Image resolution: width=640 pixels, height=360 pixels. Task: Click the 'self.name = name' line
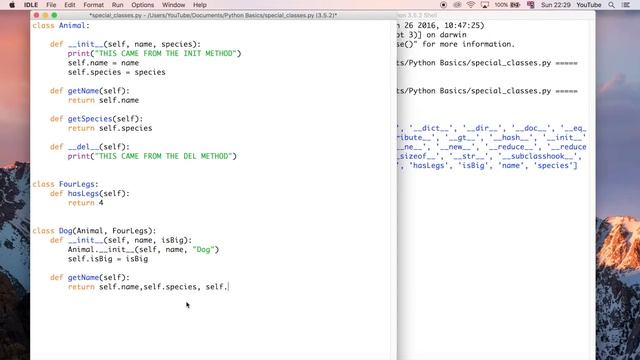coord(103,63)
